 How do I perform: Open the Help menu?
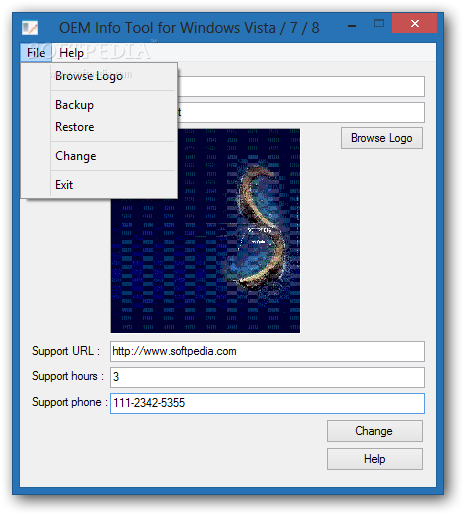71,53
